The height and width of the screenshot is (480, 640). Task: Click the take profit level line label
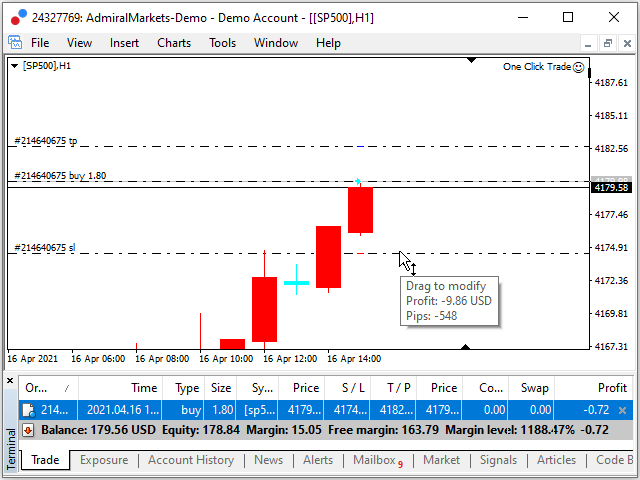pyautogui.click(x=45, y=141)
